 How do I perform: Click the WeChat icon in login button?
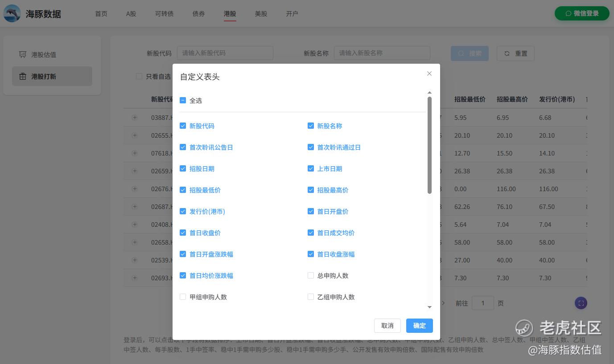(568, 13)
